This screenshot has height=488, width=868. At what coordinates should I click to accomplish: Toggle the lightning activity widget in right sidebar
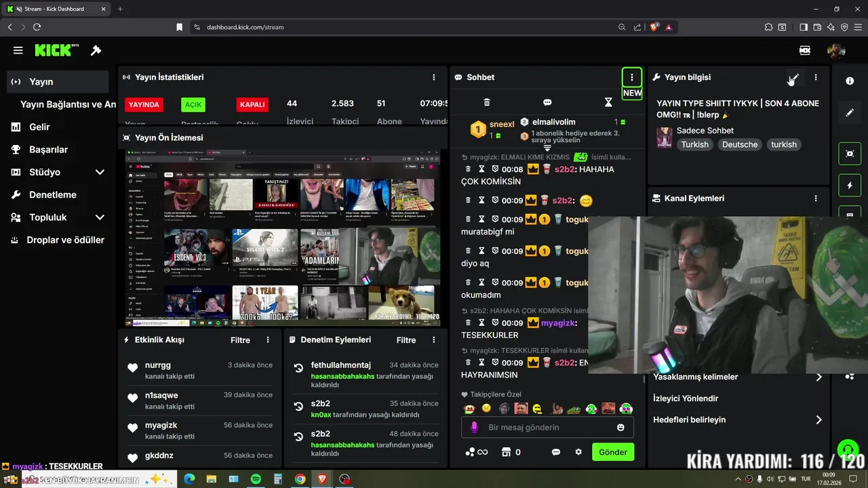[850, 185]
